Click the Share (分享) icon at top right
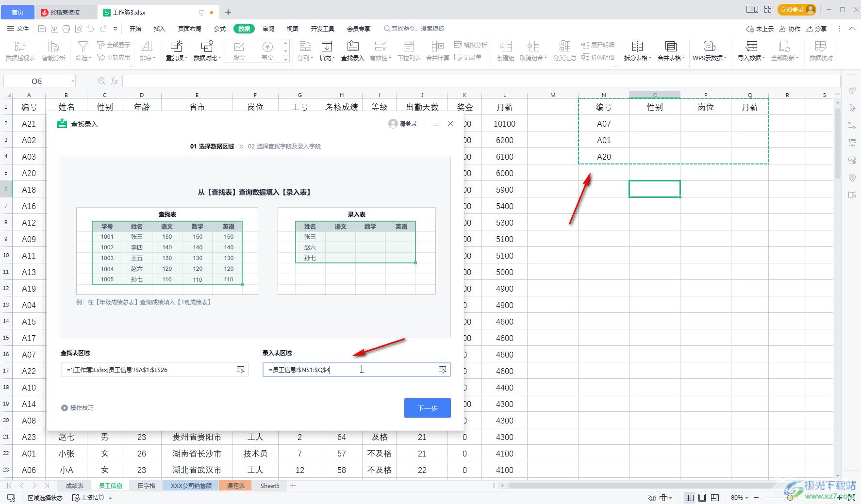 pos(816,29)
